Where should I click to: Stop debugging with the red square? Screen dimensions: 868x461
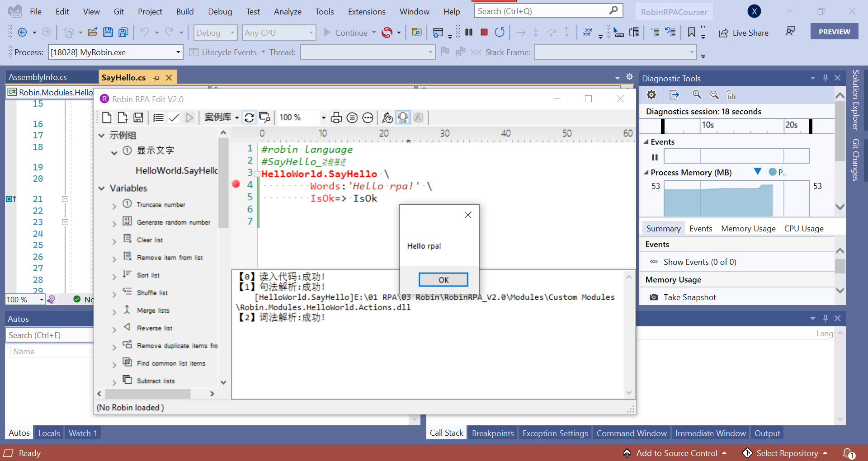coord(484,32)
